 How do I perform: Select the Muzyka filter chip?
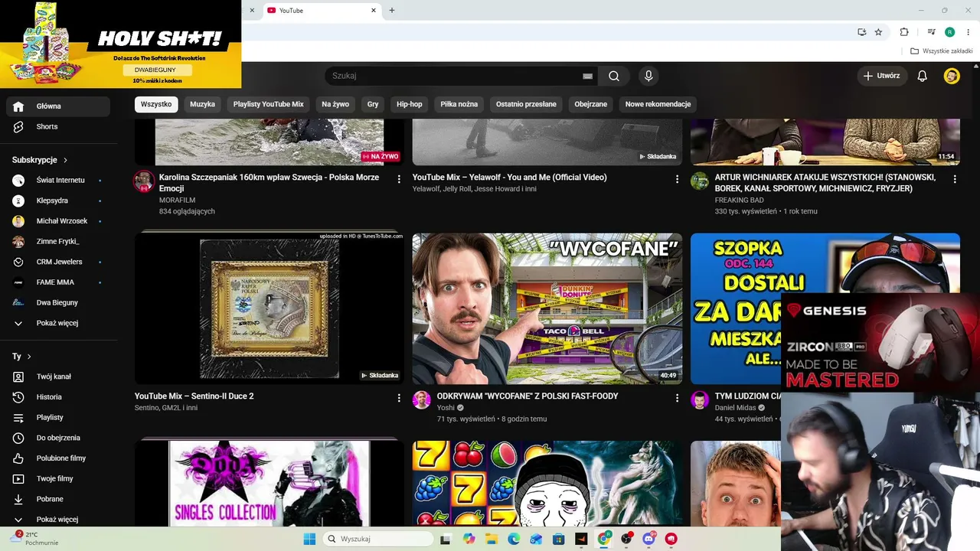[202, 104]
